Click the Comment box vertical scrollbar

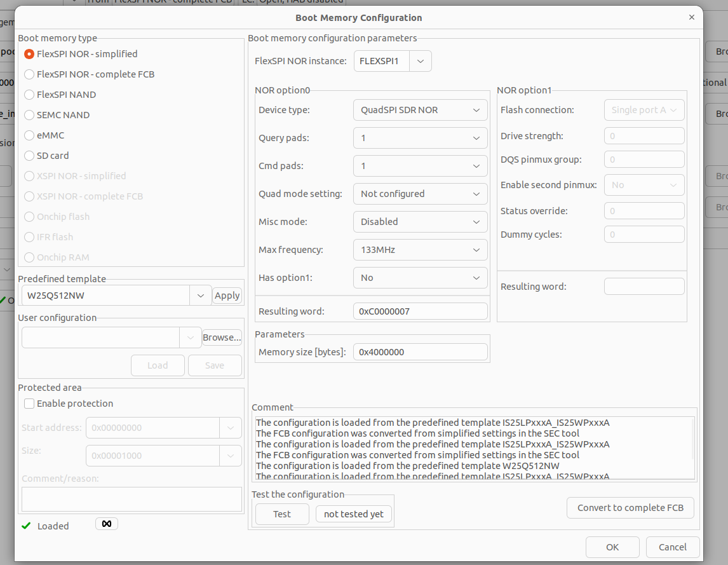coord(693,439)
